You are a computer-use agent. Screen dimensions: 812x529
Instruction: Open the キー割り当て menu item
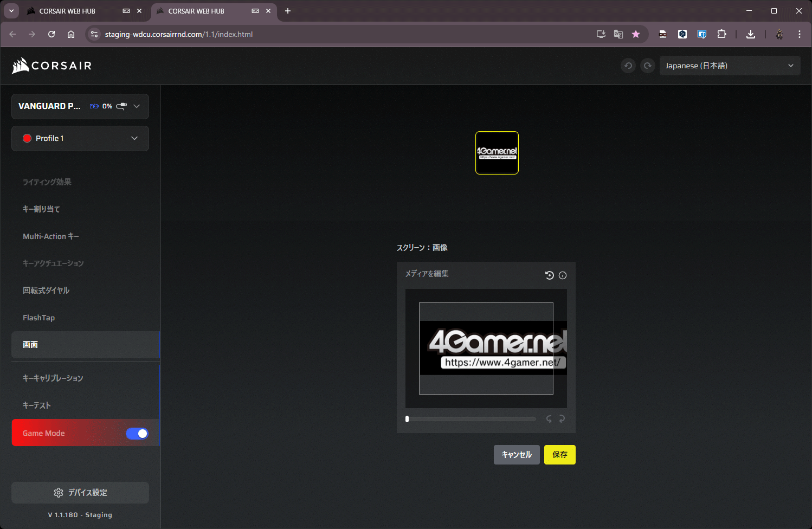tap(41, 209)
